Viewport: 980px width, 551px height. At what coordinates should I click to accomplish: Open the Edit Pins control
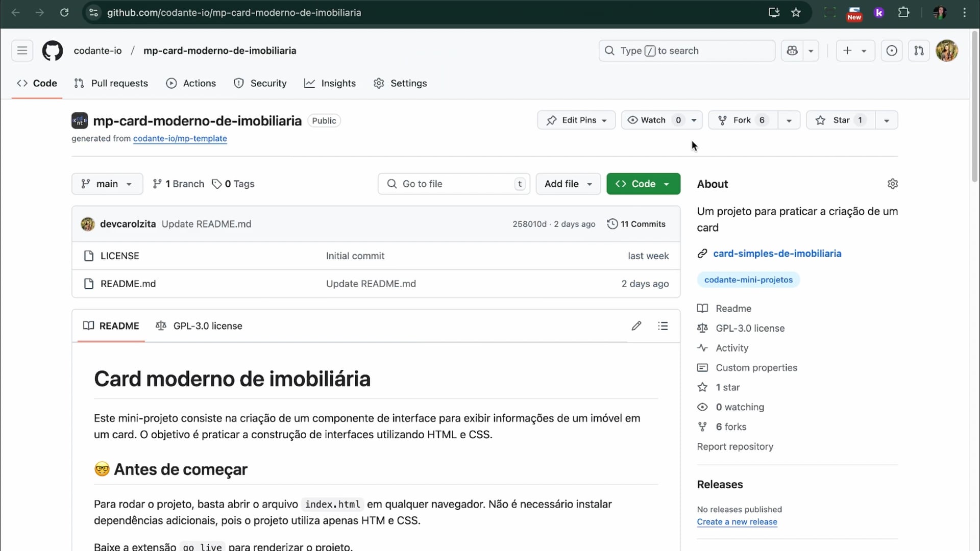tap(576, 120)
